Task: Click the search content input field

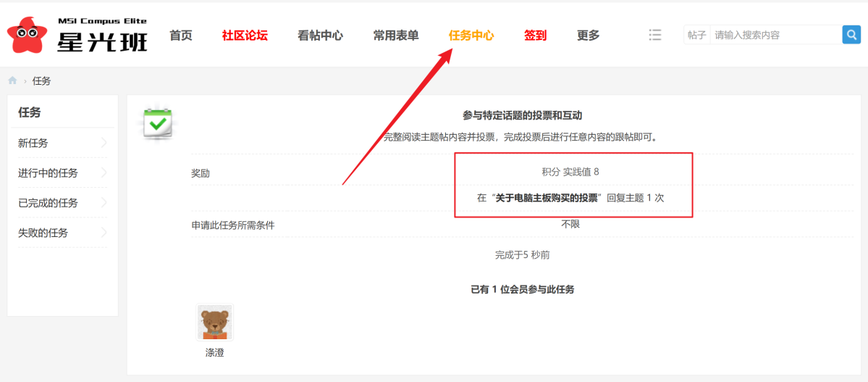Action: (x=775, y=35)
